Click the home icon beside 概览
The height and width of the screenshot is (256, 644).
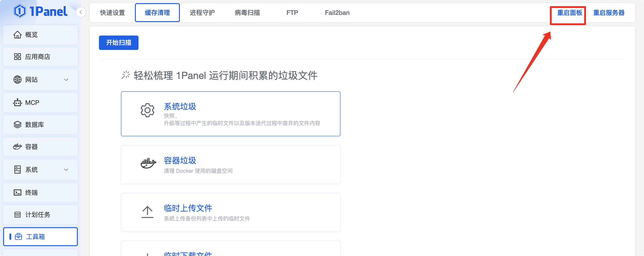click(18, 34)
